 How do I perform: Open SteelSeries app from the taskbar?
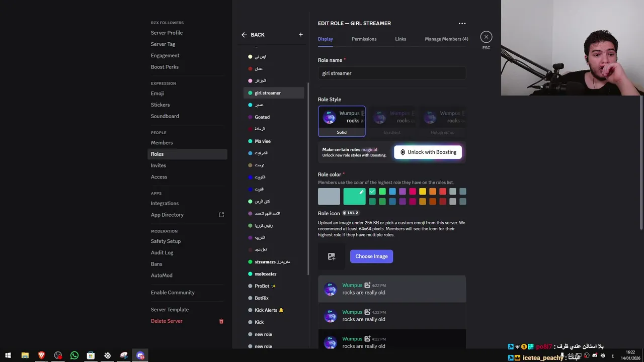click(108, 355)
